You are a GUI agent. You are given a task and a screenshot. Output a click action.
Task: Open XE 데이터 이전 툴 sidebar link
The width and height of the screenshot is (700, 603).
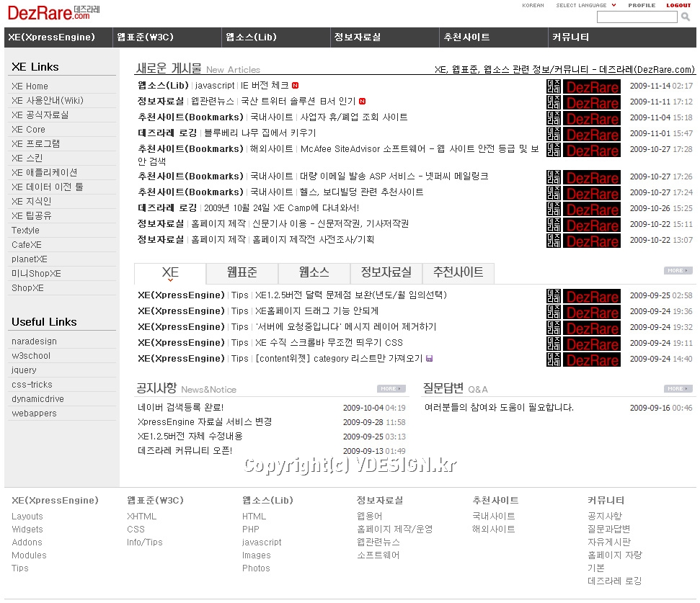pyautogui.click(x=48, y=187)
